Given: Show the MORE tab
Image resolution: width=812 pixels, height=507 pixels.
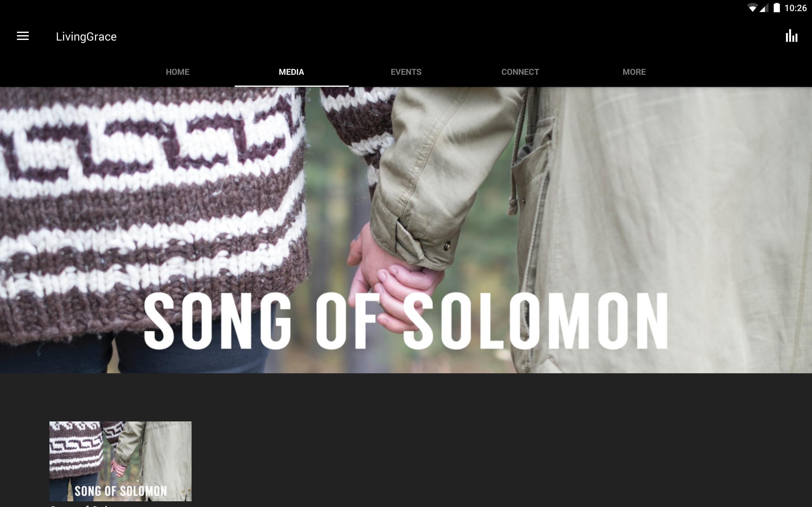Looking at the screenshot, I should [634, 72].
